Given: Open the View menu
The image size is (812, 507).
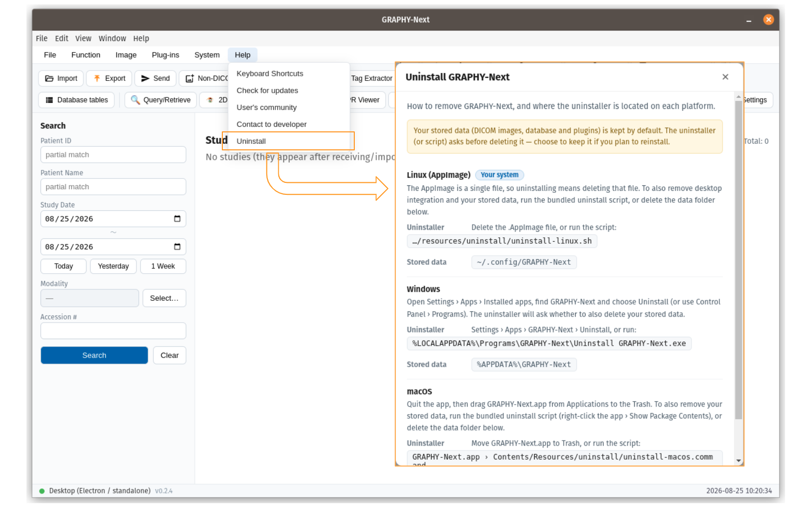Looking at the screenshot, I should coord(83,38).
